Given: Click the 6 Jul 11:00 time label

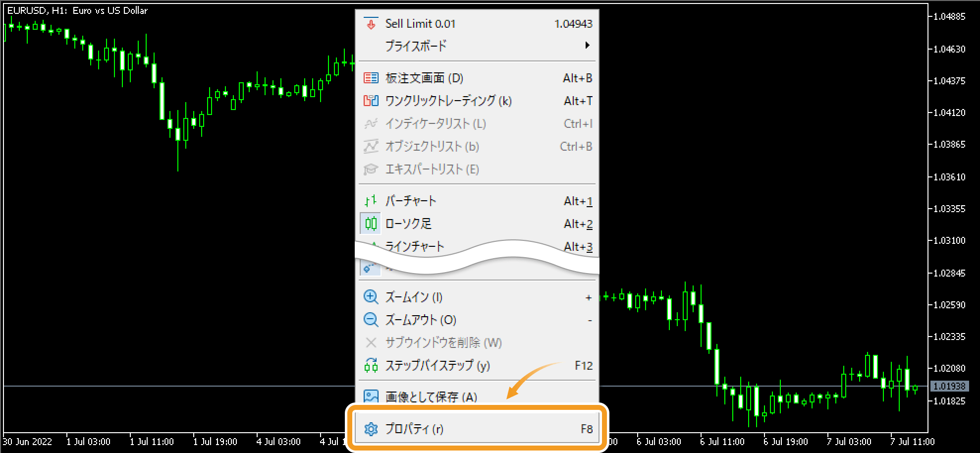Looking at the screenshot, I should coord(722,442).
